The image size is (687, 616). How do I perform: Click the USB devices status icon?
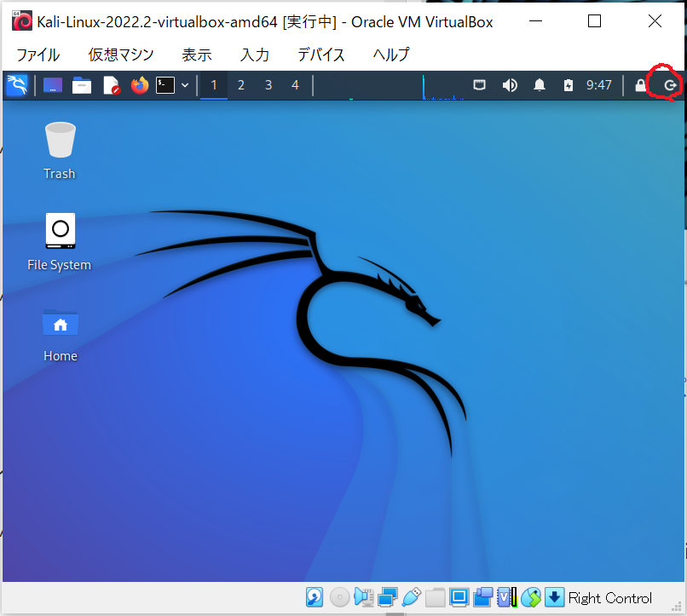point(411,597)
